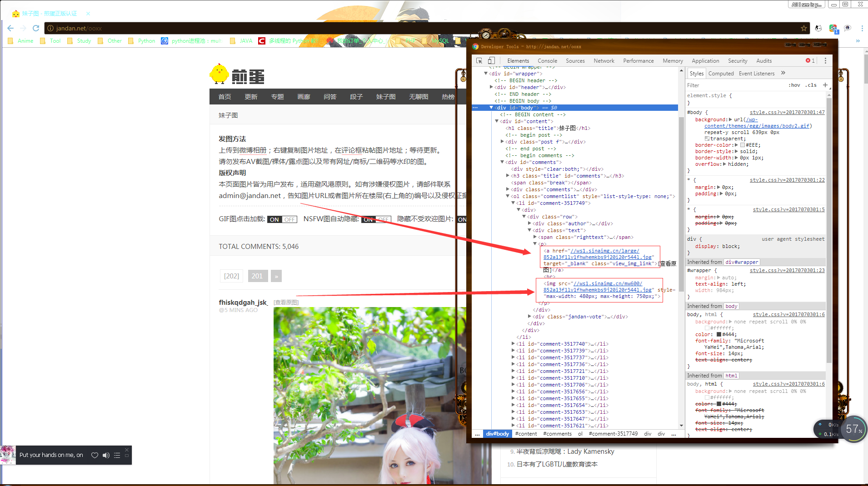Show more bookmarks with the chevron
Viewport: 868px width, 486px height.
pos(858,41)
